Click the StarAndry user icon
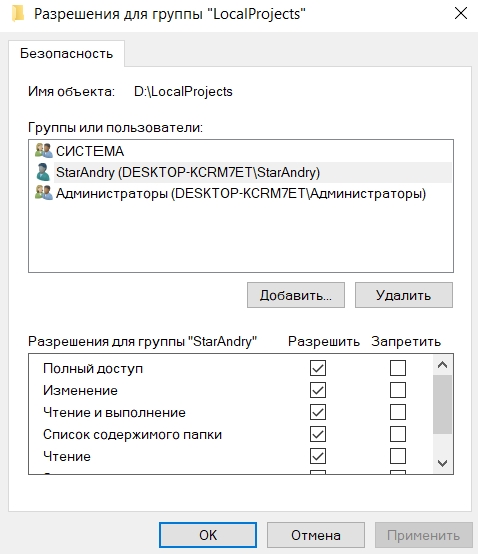 tap(43, 172)
